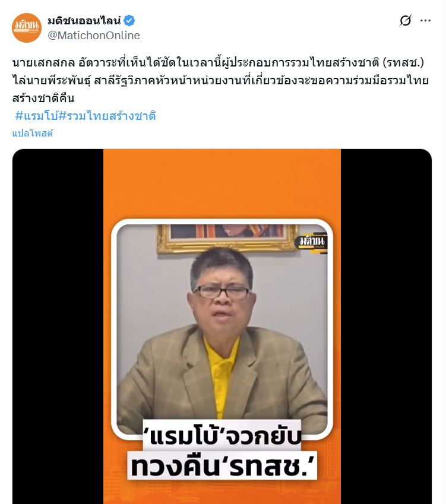Open the three-dot more options menu
This screenshot has width=446, height=504.
pyautogui.click(x=425, y=21)
